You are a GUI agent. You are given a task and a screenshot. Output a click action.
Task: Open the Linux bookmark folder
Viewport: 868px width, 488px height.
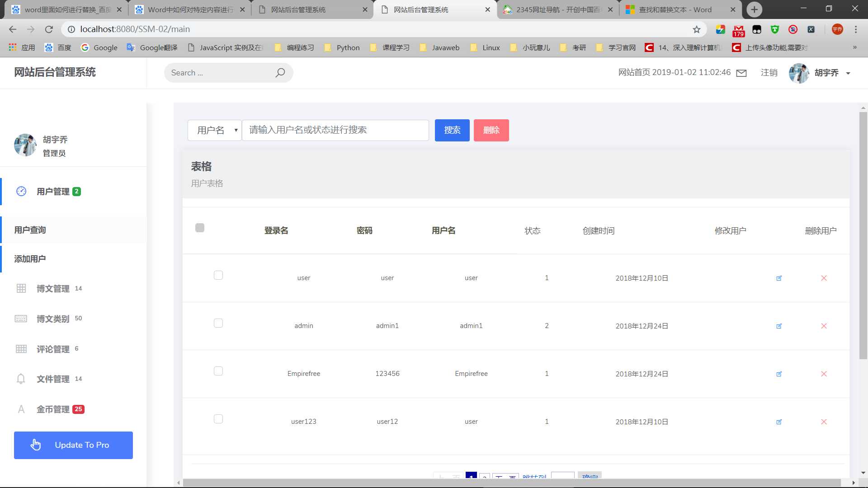pos(485,47)
